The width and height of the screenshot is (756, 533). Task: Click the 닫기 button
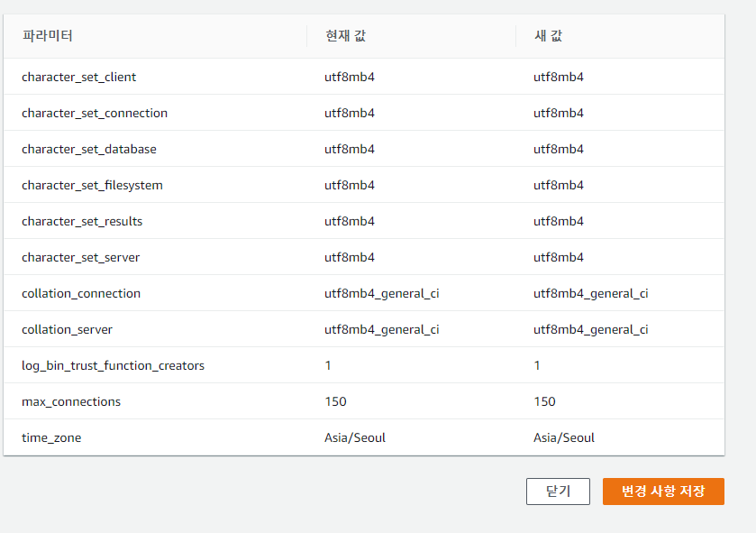coord(558,491)
